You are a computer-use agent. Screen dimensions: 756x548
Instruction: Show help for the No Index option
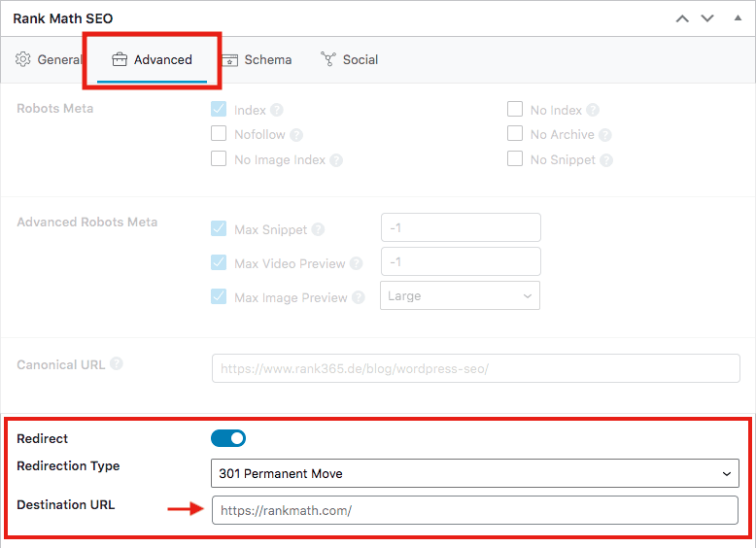pos(593,111)
